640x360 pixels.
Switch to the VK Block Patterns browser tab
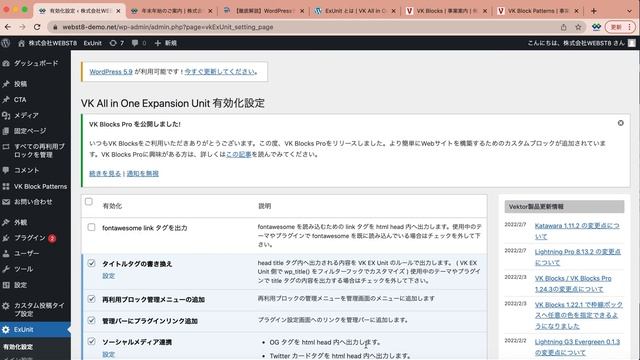click(539, 11)
